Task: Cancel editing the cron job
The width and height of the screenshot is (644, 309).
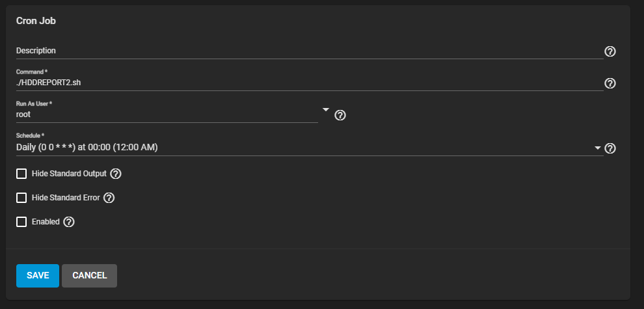Action: [90, 276]
